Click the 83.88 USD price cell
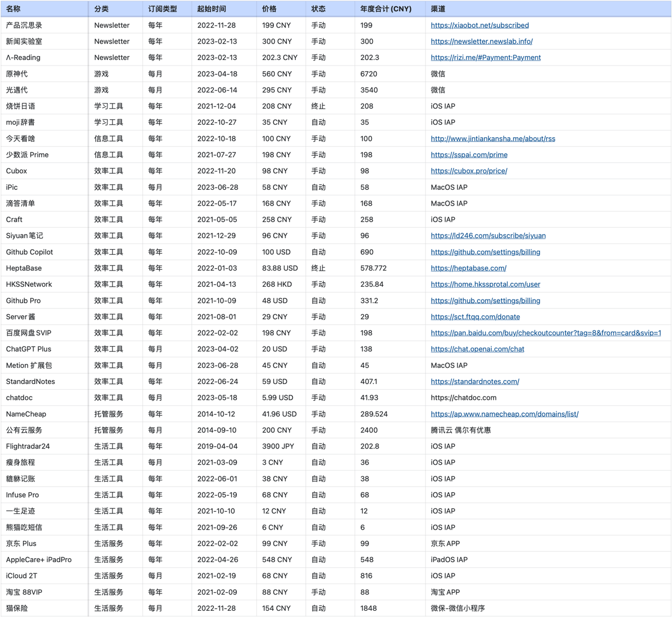Screen dimensions: 672x617 coord(281,268)
